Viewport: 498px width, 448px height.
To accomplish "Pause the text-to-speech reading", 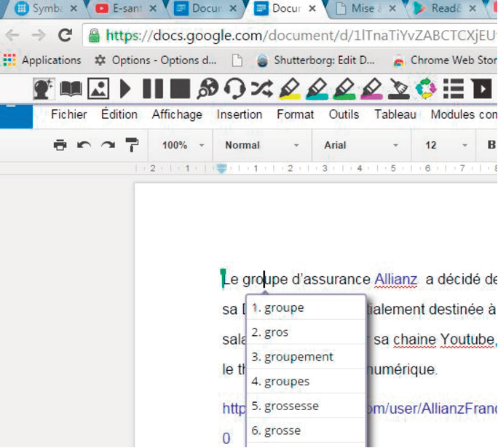I will tap(153, 89).
